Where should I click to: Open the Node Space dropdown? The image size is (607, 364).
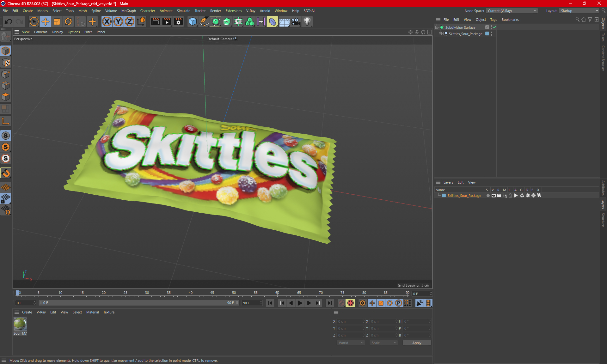click(x=512, y=11)
